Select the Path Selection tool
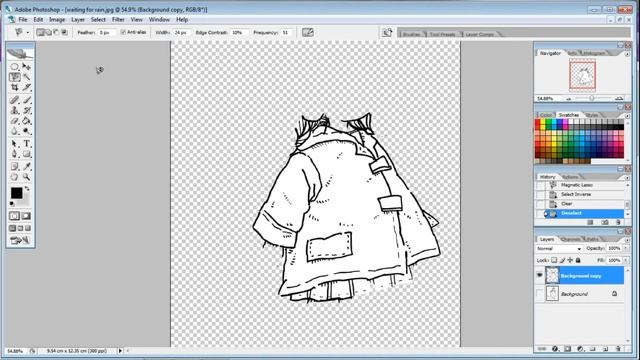 coord(15,144)
